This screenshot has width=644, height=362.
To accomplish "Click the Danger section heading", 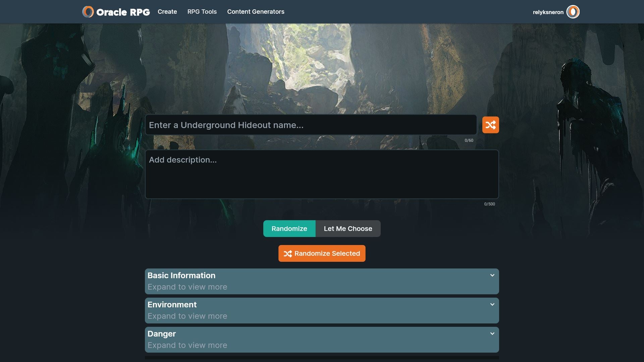I will tap(162, 334).
